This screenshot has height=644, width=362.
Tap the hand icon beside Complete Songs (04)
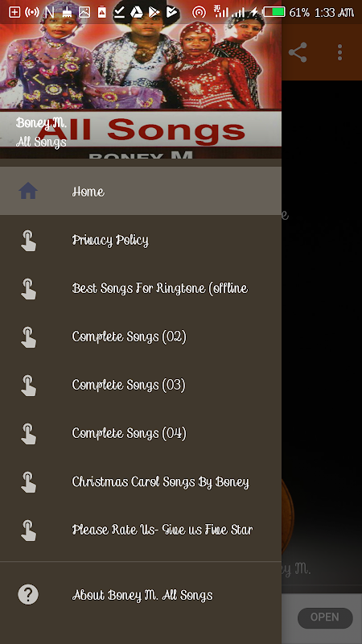(x=28, y=433)
